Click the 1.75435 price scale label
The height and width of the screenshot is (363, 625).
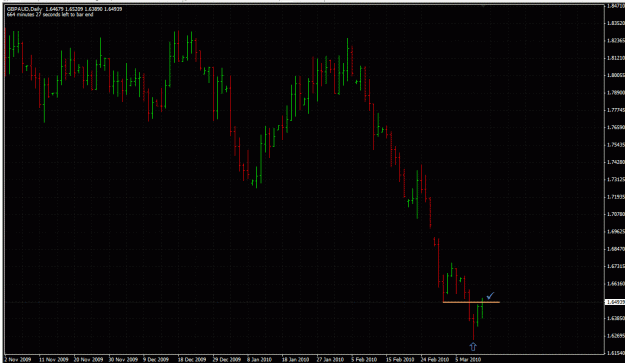pos(615,145)
